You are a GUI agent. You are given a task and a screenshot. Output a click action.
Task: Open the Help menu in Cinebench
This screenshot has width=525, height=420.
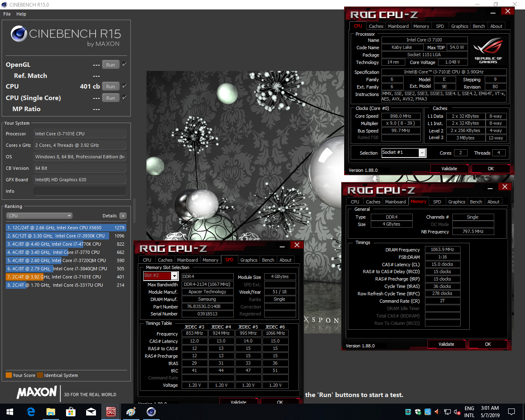click(x=21, y=14)
